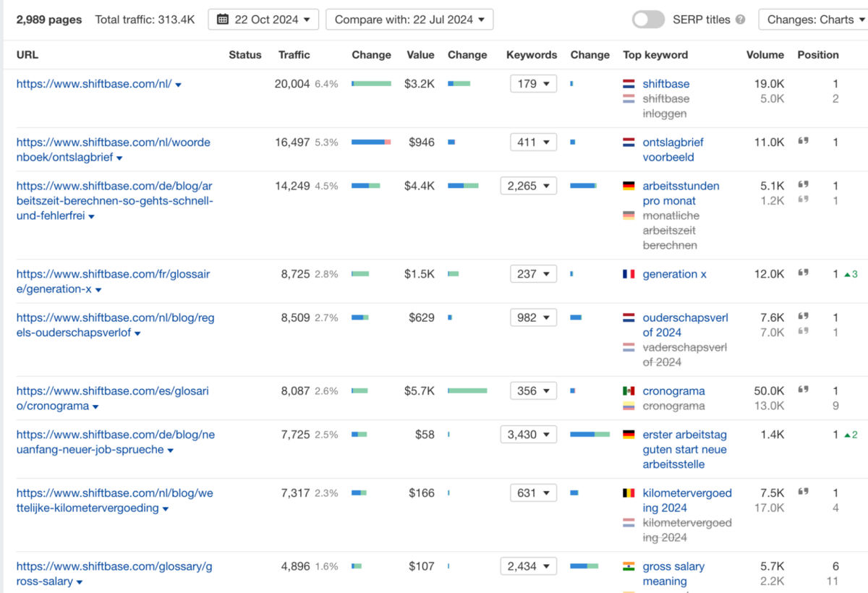Open the Changes: Charts dropdown
This screenshot has width=868, height=593.
813,20
